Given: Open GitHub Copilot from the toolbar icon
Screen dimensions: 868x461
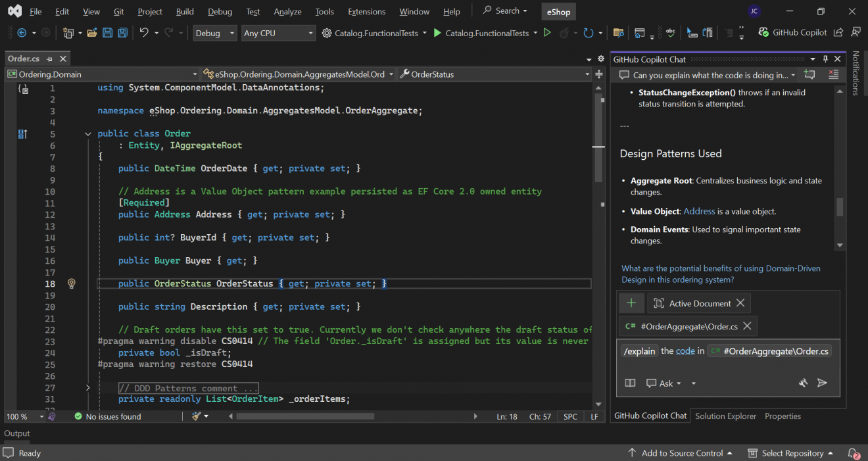Looking at the screenshot, I should [x=763, y=32].
